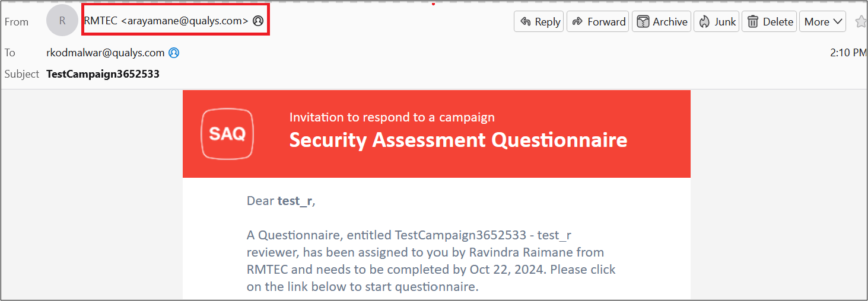
Task: Click the Security Assessment Questionnaire heading
Action: tap(458, 140)
